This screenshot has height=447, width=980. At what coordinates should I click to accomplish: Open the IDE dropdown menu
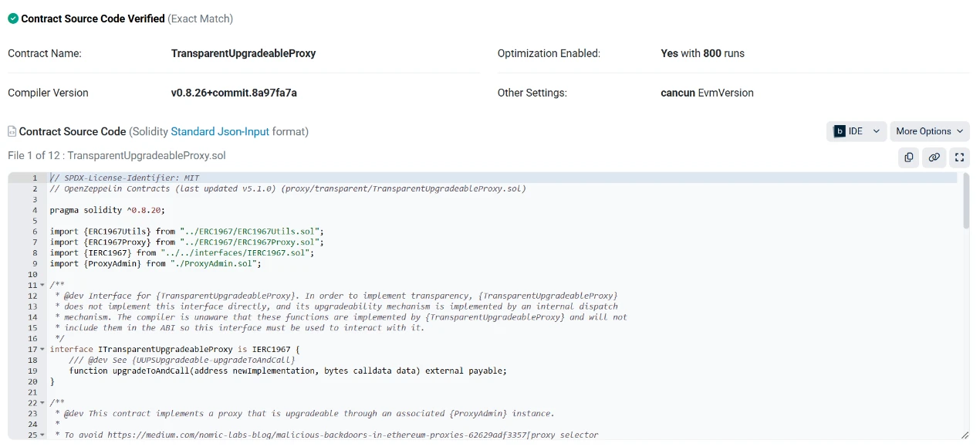click(857, 131)
